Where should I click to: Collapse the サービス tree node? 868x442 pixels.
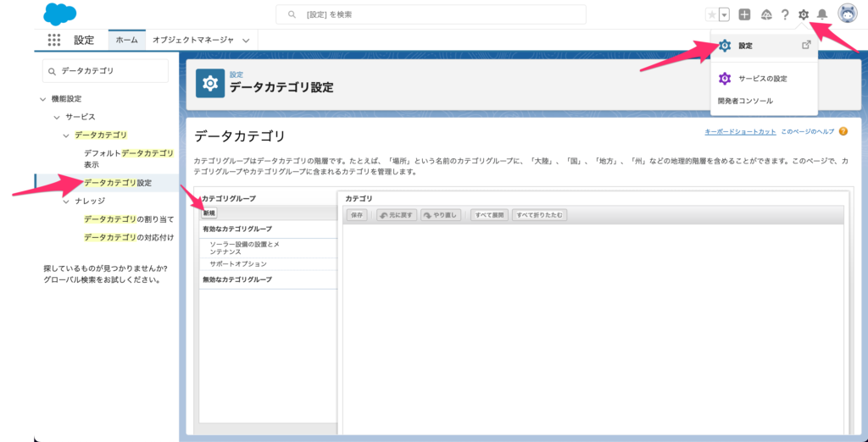click(x=57, y=118)
